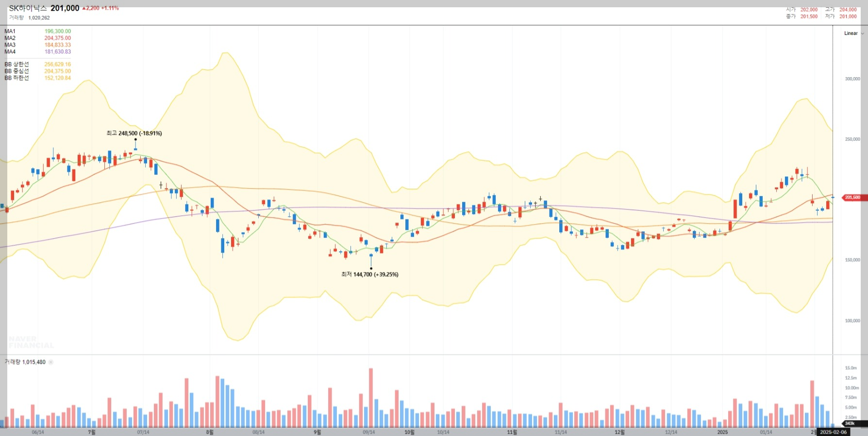Select the MA2 legend value 204,375.00
Image resolution: width=868 pixels, height=436 pixels.
[x=58, y=38]
